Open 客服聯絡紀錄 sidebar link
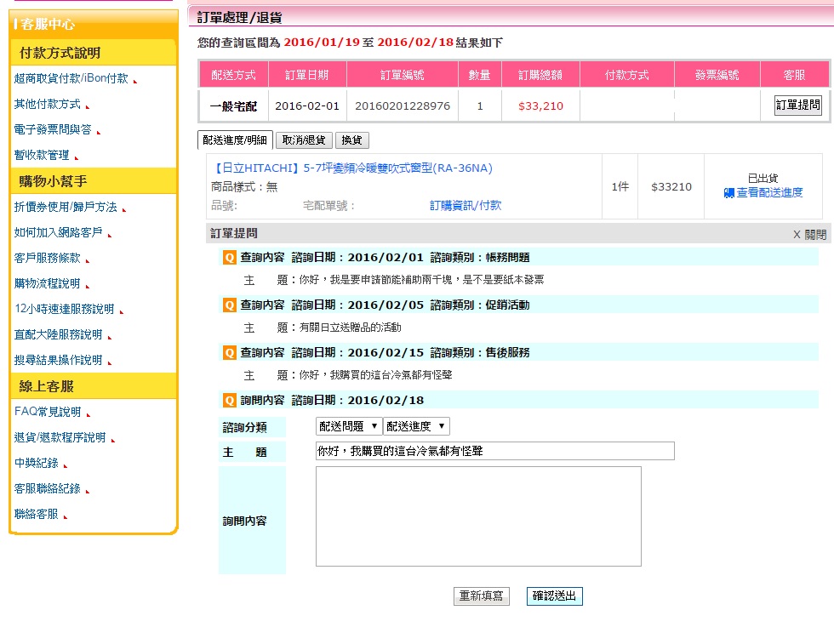This screenshot has width=834, height=644. [48, 488]
